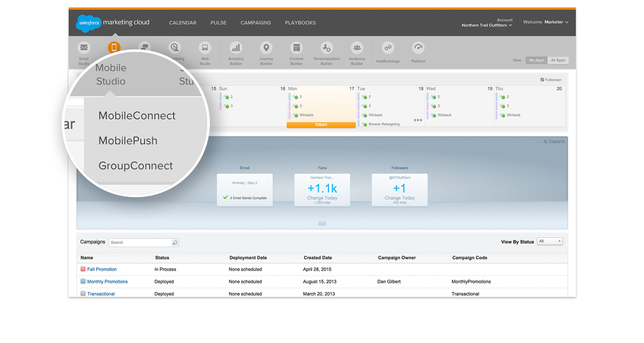
Task: Click the Salesforce Marketing Cloud logo
Action: pos(113,23)
